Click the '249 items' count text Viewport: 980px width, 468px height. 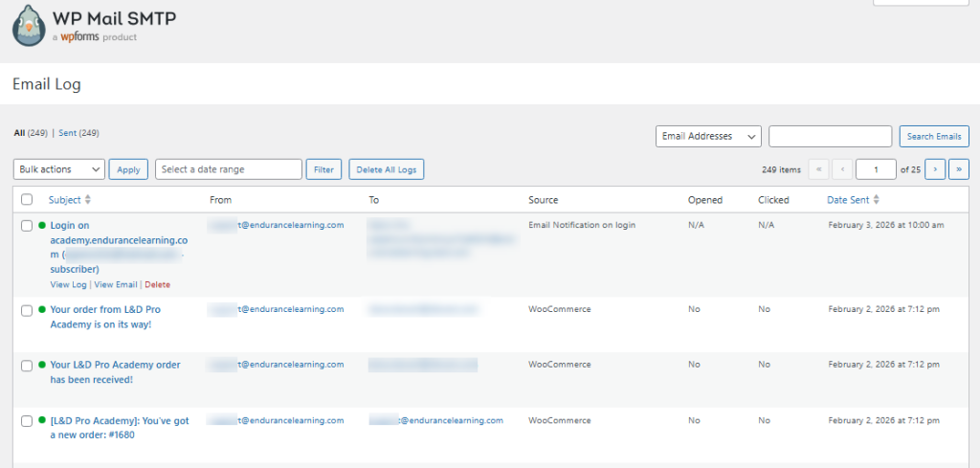(x=781, y=169)
